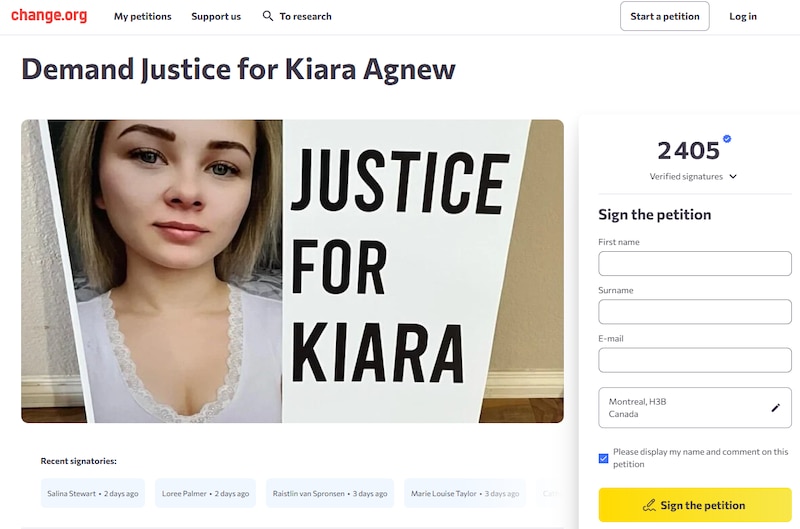Uncheck display my name and comment checkbox
The image size is (800, 529).
tap(604, 458)
